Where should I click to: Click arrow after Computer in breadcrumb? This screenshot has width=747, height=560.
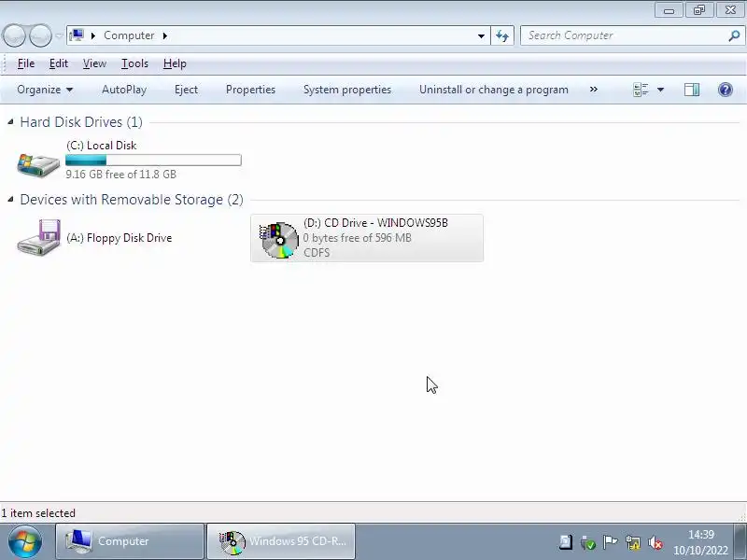[x=165, y=35]
